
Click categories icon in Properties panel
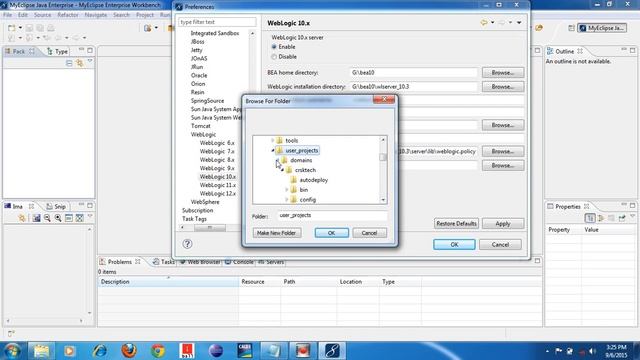(590, 218)
